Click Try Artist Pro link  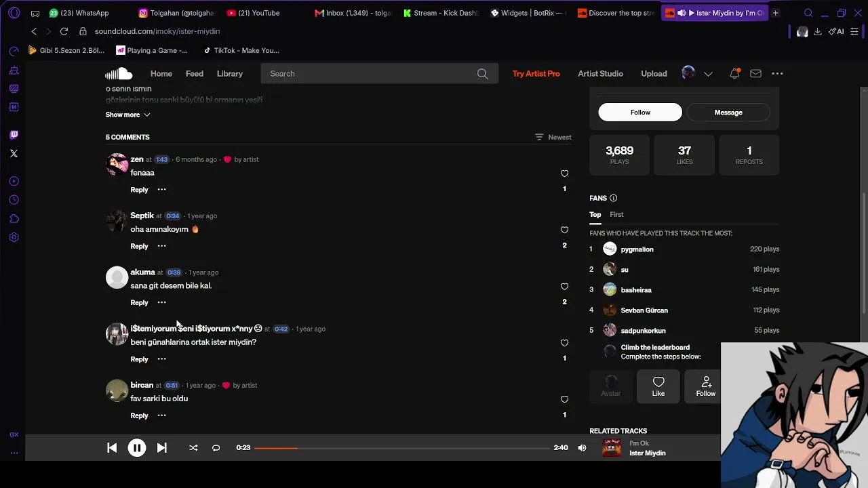536,74
